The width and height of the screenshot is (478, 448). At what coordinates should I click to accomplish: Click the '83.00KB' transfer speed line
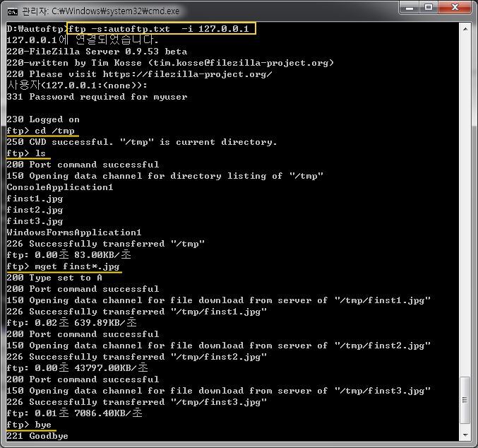pos(68,255)
